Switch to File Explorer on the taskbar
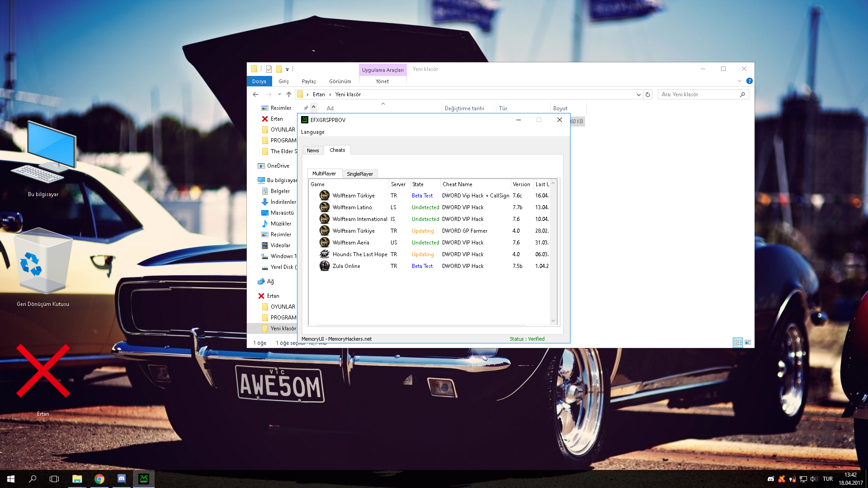This screenshot has width=868, height=488. [x=77, y=479]
